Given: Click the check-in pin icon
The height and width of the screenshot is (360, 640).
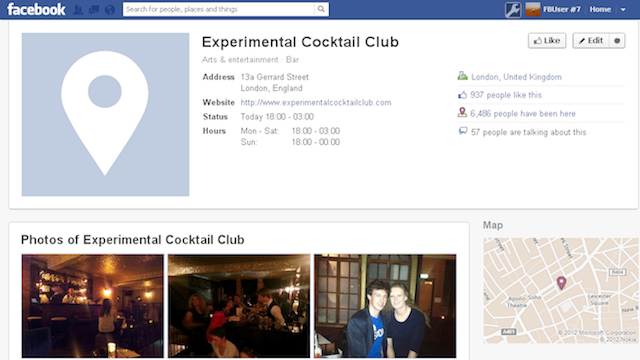Looking at the screenshot, I should point(462,112).
